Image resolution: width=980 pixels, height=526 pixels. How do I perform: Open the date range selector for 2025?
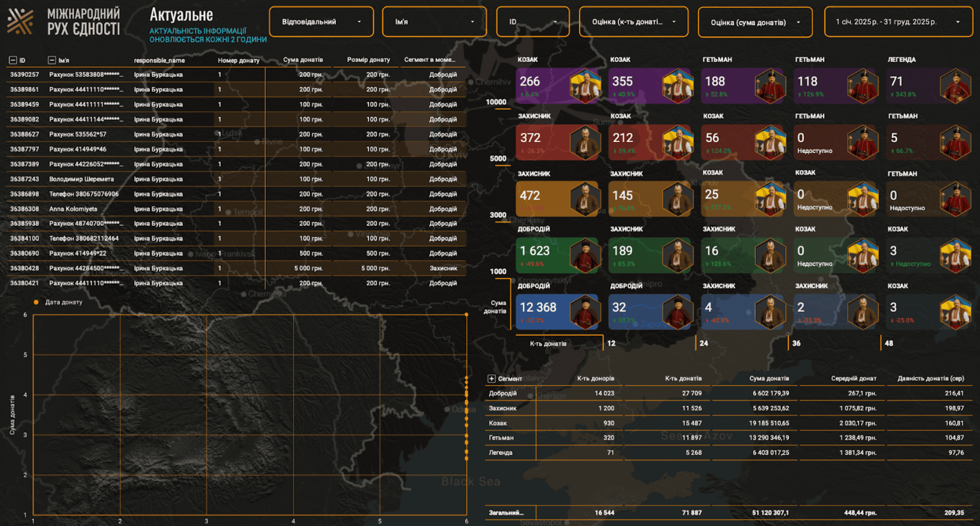tap(898, 22)
